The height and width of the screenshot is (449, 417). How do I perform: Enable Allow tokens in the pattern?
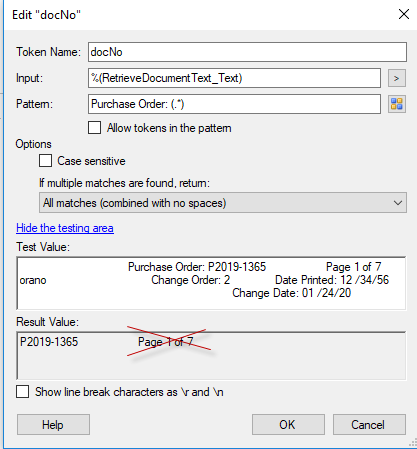94,128
